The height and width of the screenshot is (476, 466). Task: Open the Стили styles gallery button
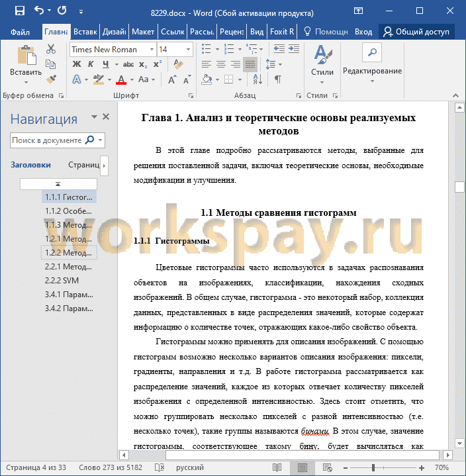(x=322, y=64)
